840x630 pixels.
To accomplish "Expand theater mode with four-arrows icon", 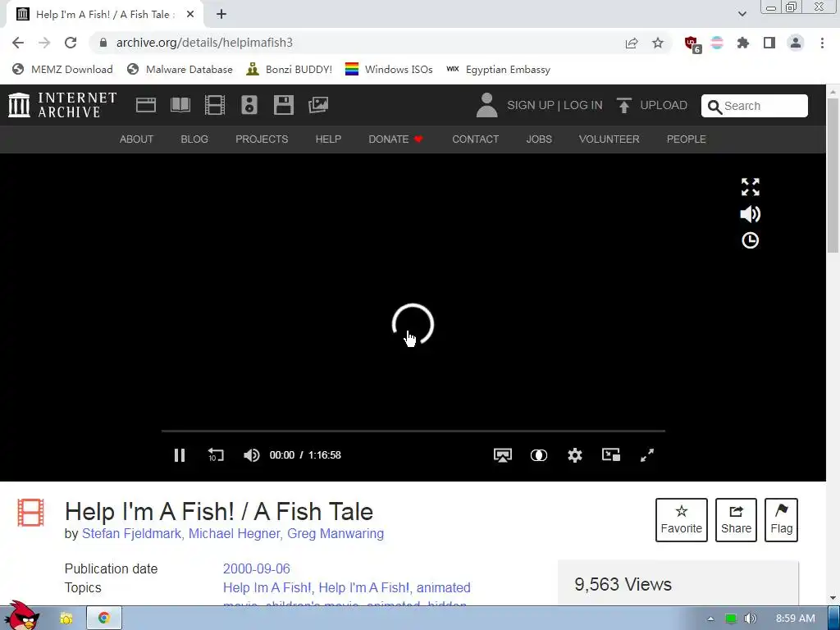I will click(x=750, y=187).
